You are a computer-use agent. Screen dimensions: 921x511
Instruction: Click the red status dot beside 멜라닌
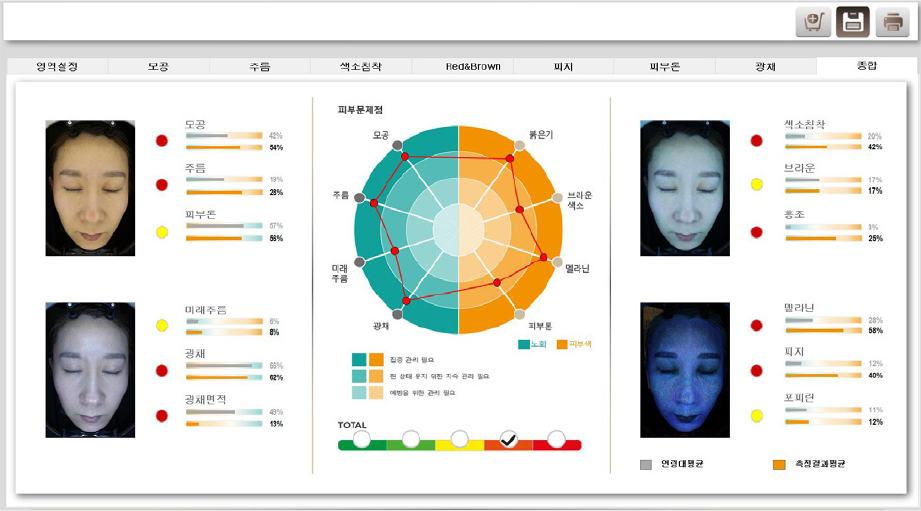[757, 325]
